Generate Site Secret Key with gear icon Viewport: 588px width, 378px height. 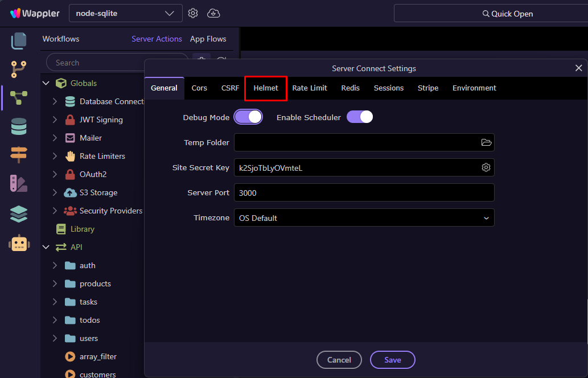click(486, 167)
